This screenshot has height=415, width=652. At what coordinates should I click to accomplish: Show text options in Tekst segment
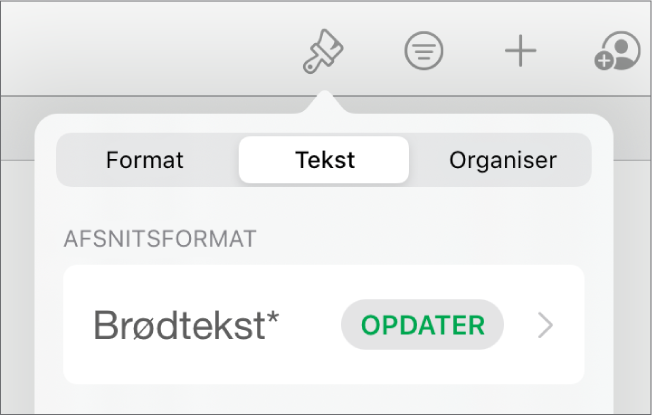pos(324,160)
